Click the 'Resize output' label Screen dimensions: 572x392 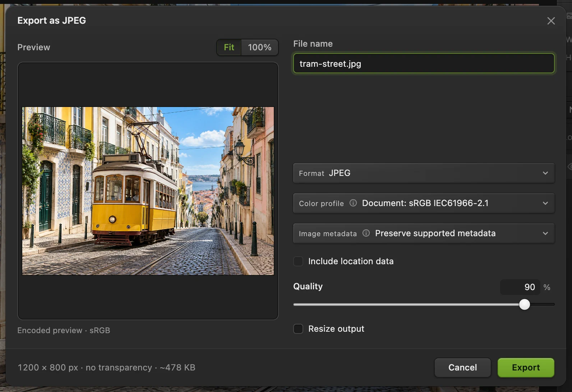point(336,329)
